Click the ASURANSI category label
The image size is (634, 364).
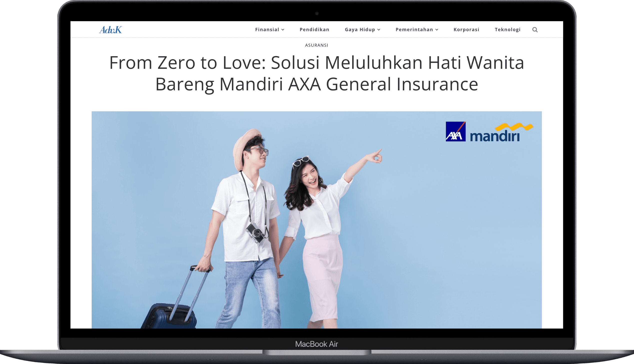(317, 45)
